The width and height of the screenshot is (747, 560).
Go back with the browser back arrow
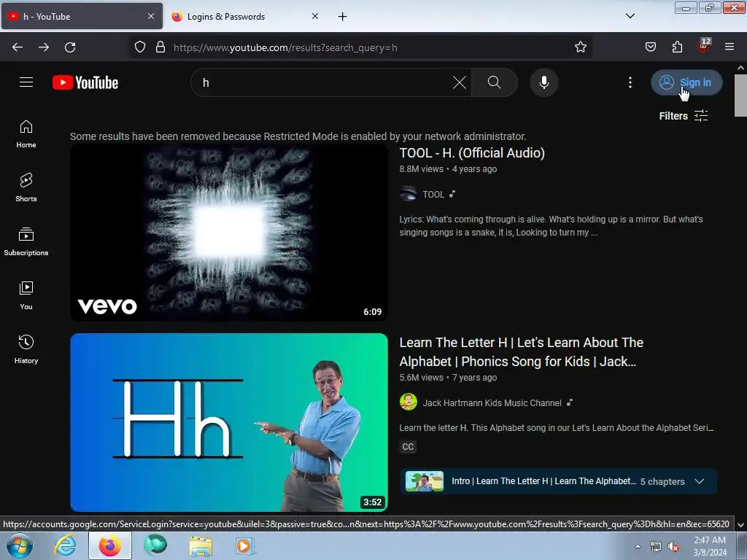pos(18,47)
